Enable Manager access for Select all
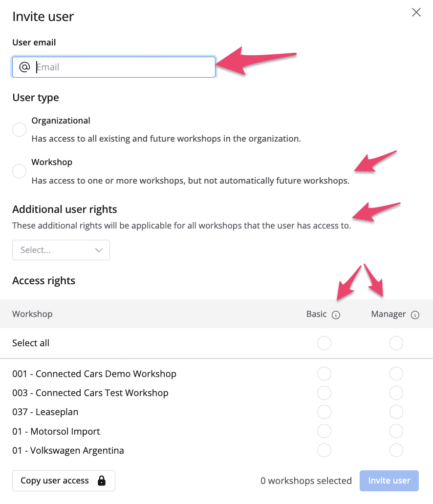433x504 pixels. pos(396,343)
